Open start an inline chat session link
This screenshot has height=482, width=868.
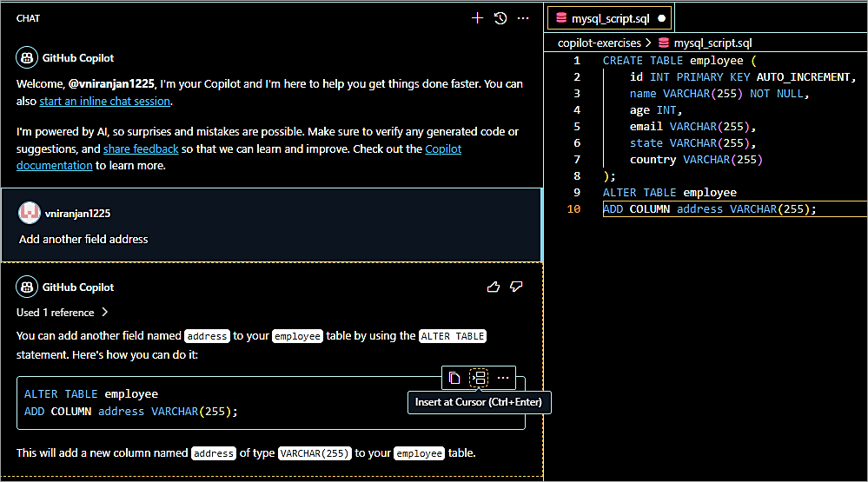[104, 101]
